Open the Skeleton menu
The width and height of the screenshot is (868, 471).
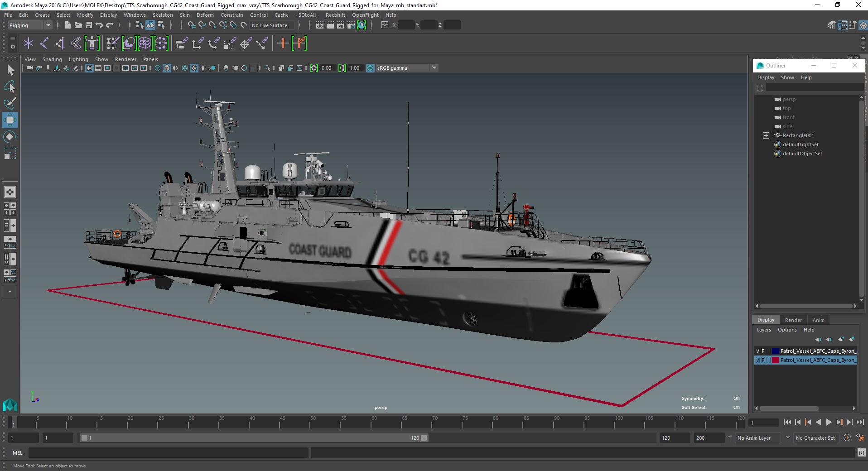click(x=163, y=15)
